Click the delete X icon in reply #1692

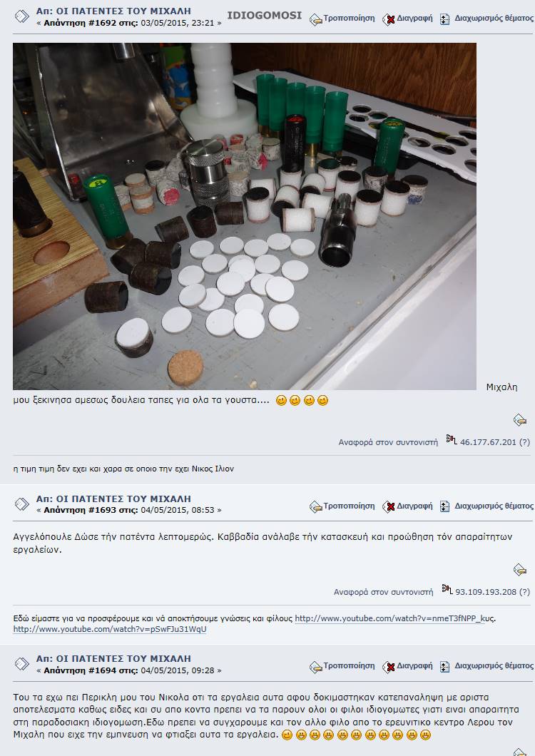(x=388, y=19)
